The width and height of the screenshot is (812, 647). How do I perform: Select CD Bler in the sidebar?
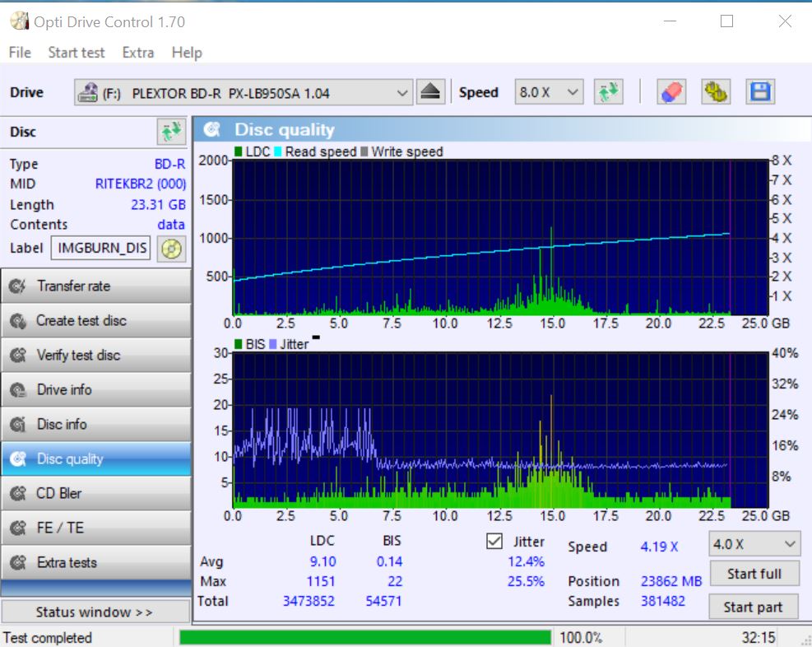point(95,494)
